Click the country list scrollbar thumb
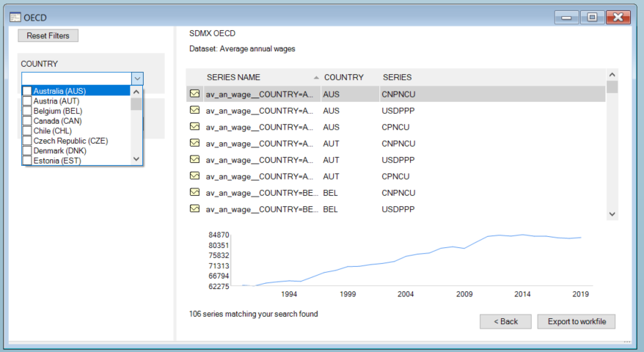 point(136,103)
